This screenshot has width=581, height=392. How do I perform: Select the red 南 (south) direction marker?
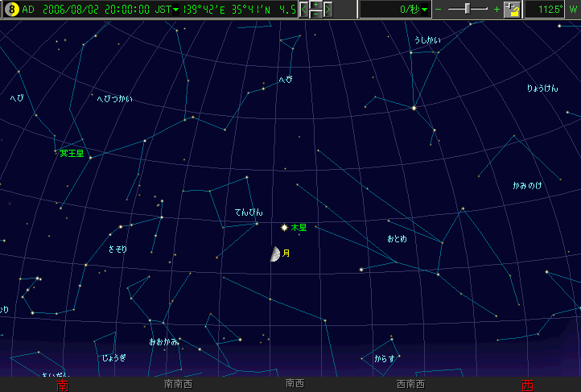pos(63,385)
